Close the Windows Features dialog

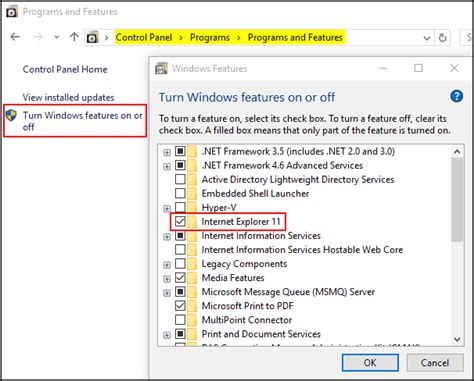pyautogui.click(x=454, y=68)
